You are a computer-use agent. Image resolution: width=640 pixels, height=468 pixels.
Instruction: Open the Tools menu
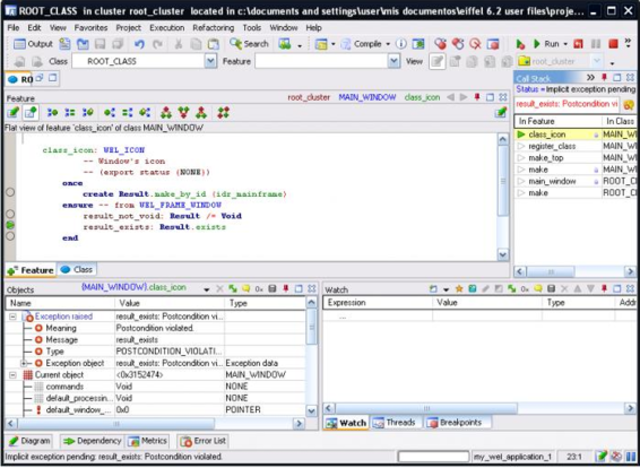(x=252, y=28)
